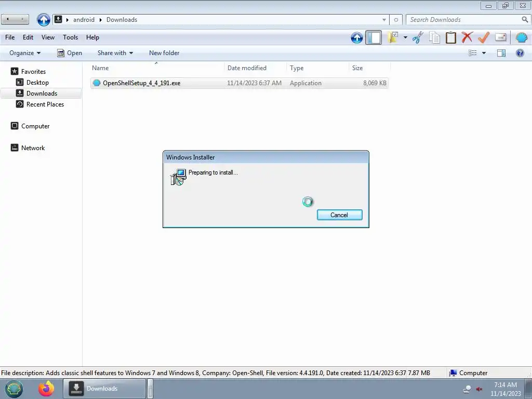The height and width of the screenshot is (399, 532).
Task: Click the Open-Shell Start button
Action: 13,389
